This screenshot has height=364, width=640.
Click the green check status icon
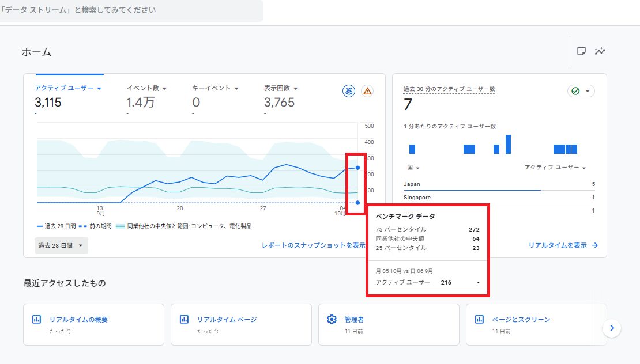point(575,91)
